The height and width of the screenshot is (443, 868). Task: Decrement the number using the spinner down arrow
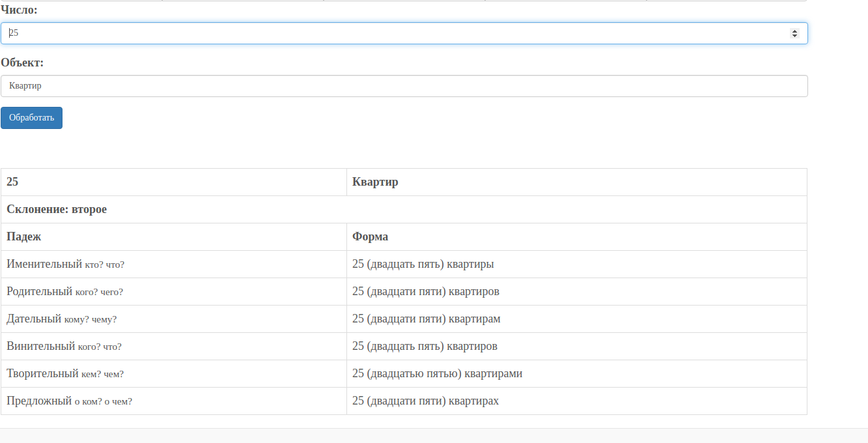pos(796,36)
